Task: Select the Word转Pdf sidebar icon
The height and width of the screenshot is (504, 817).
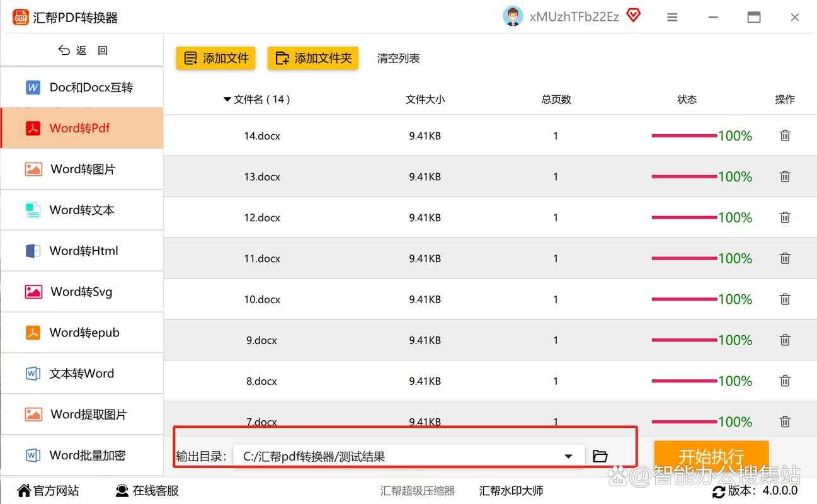Action: [33, 128]
